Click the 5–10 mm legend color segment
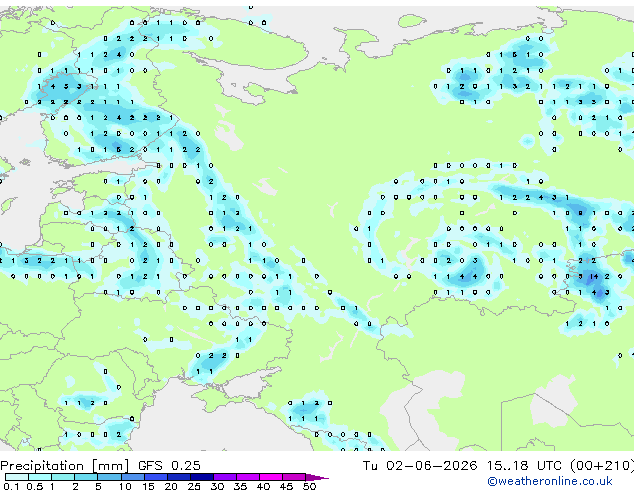Screen dimensions: 634x490 coord(109,477)
